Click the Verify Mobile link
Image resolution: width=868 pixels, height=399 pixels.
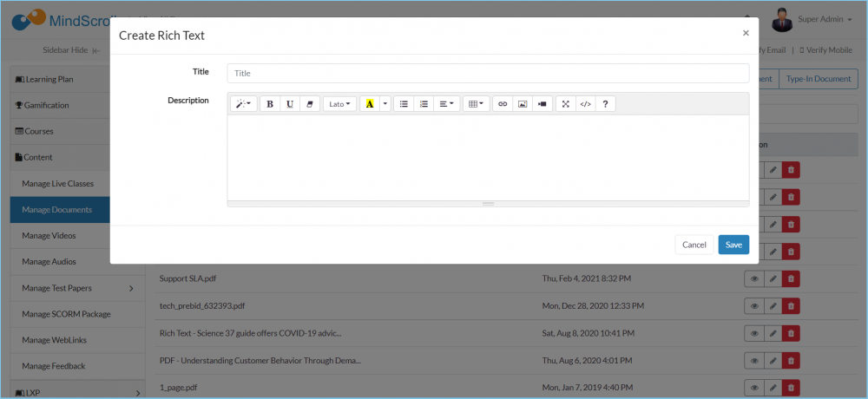826,49
